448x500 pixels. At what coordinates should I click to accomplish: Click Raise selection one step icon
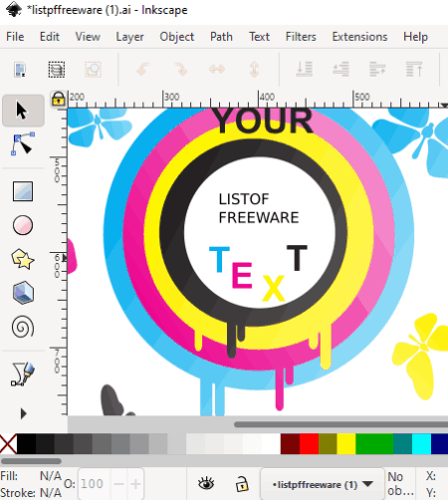coord(377,70)
